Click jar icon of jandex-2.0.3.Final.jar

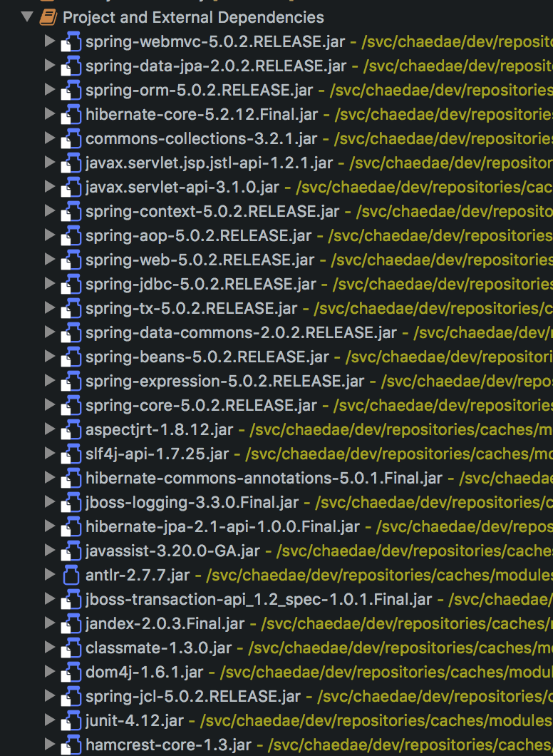coord(71,623)
